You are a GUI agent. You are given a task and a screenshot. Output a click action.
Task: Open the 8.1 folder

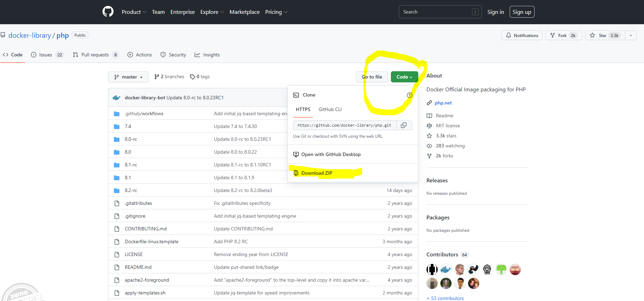(128, 177)
